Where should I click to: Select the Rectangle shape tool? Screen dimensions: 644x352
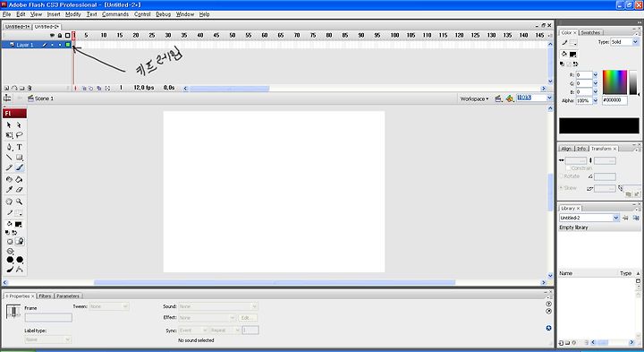(19, 157)
